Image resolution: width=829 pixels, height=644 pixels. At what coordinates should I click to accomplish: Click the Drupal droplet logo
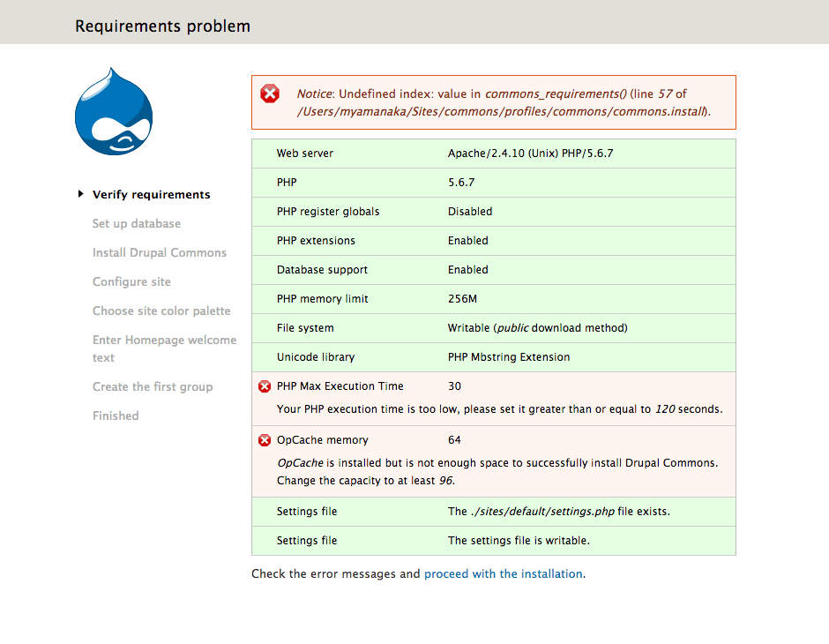114,112
